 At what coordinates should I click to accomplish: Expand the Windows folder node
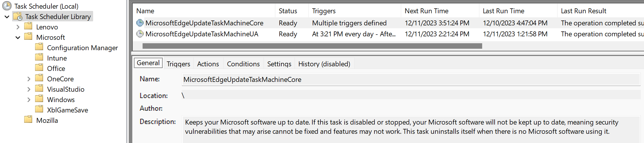(29, 100)
